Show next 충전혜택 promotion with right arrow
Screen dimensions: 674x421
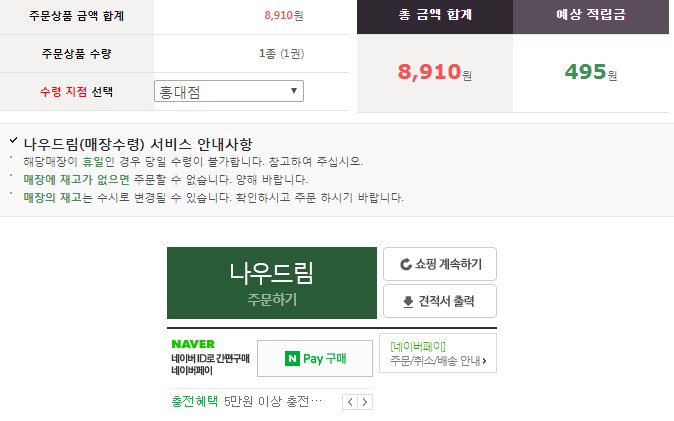(365, 402)
